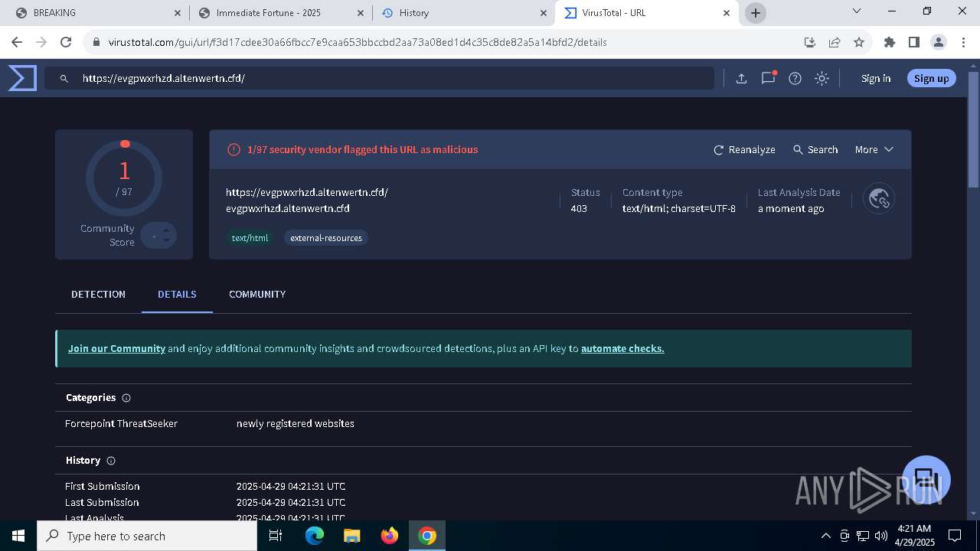Open the help question mark icon
This screenshot has width=980, height=551.
(795, 78)
